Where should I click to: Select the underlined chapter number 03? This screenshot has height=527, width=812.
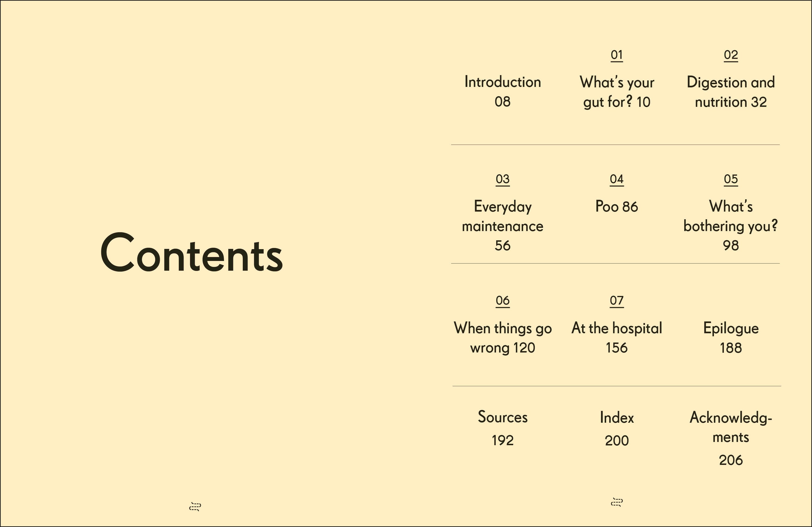tap(502, 179)
